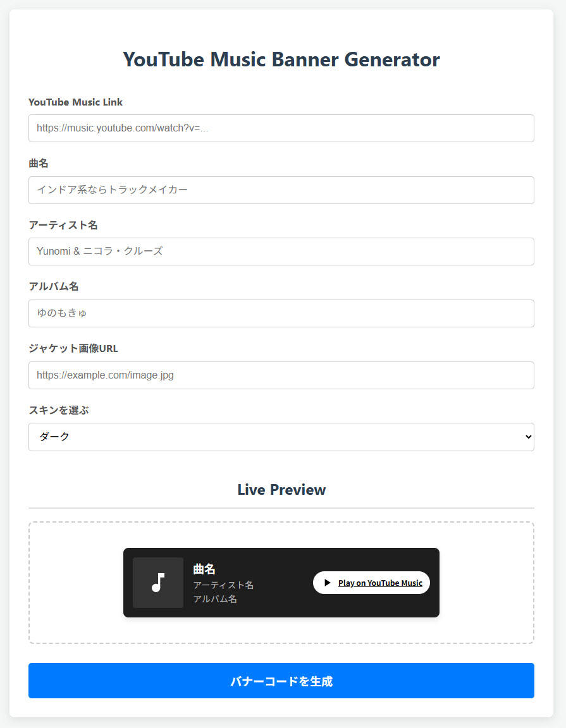Click the アルバム名 label above its input
566x728 pixels.
click(x=54, y=286)
